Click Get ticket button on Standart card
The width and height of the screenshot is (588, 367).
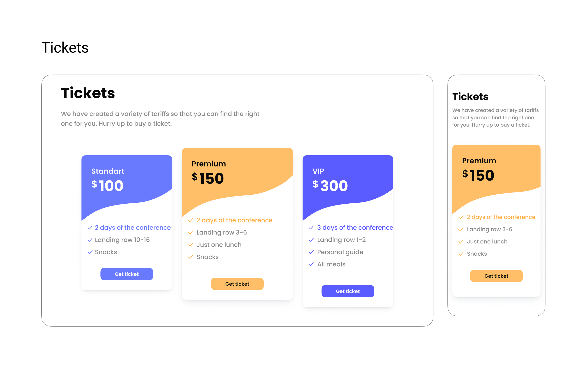tap(127, 274)
